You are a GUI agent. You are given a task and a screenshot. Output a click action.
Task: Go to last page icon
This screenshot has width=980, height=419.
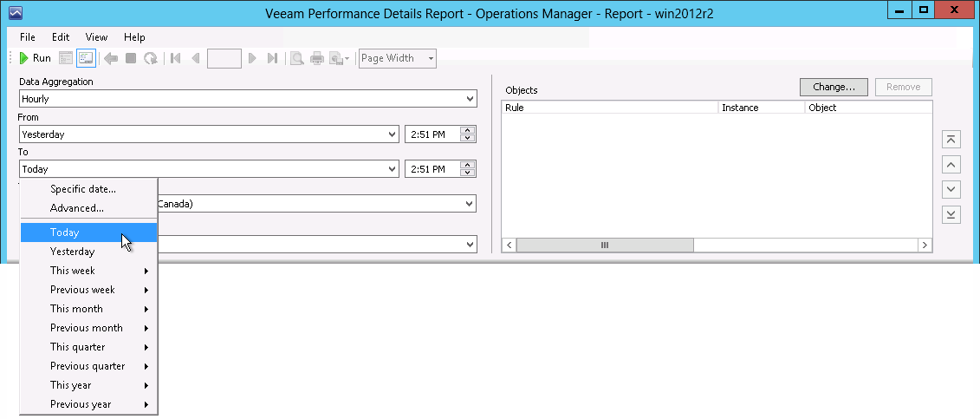pos(272,58)
